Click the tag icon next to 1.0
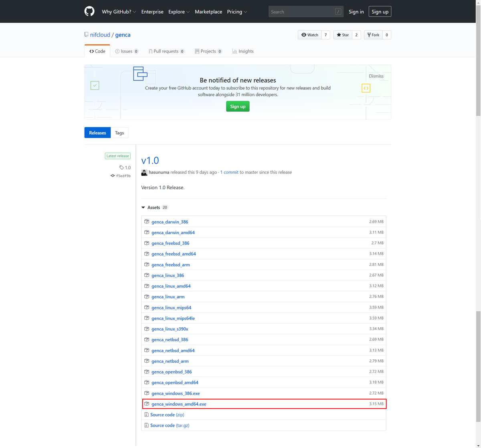The image size is (481, 448). coord(121,168)
